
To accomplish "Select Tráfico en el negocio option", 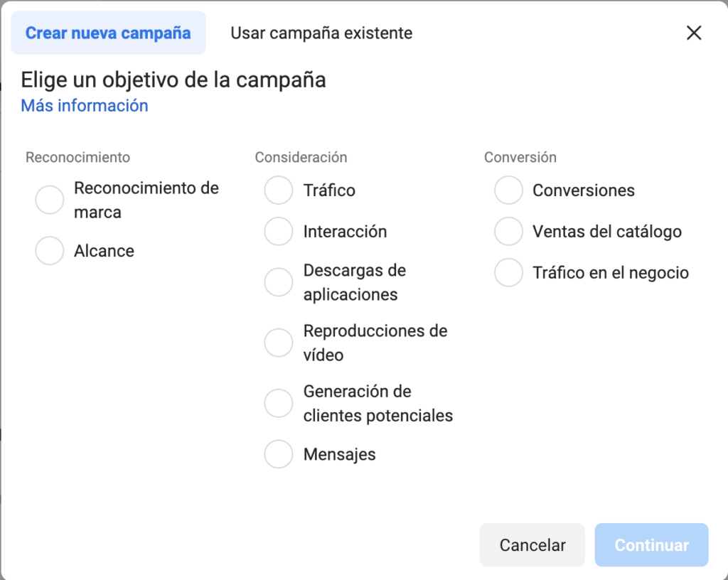I will tap(509, 273).
